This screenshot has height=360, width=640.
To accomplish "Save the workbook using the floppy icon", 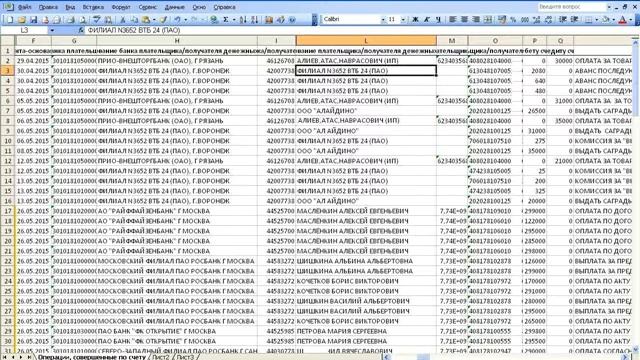I will (x=33, y=20).
